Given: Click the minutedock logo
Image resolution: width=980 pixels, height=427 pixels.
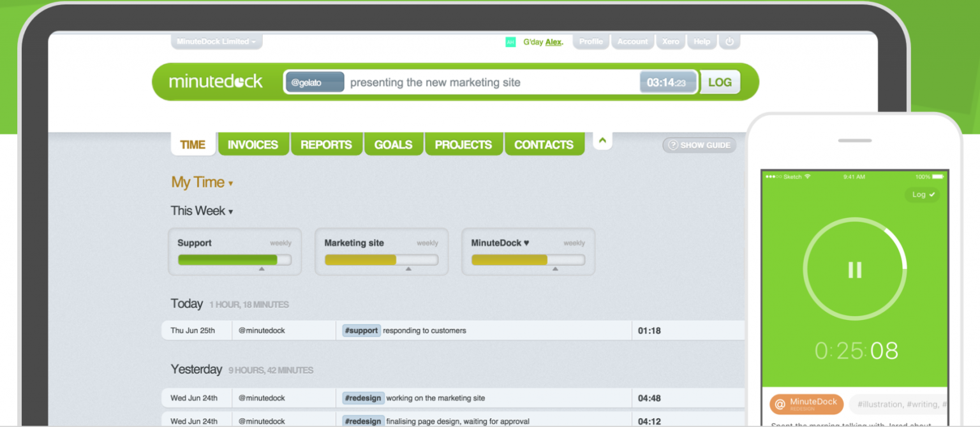Looking at the screenshot, I should (216, 82).
